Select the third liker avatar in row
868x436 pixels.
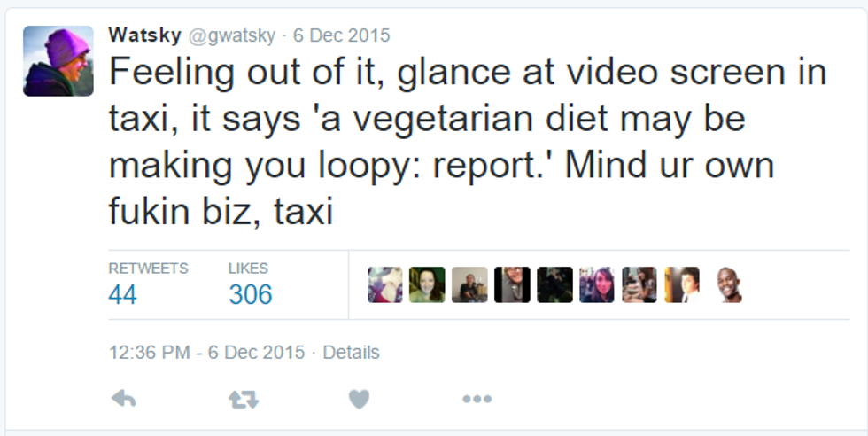(469, 284)
